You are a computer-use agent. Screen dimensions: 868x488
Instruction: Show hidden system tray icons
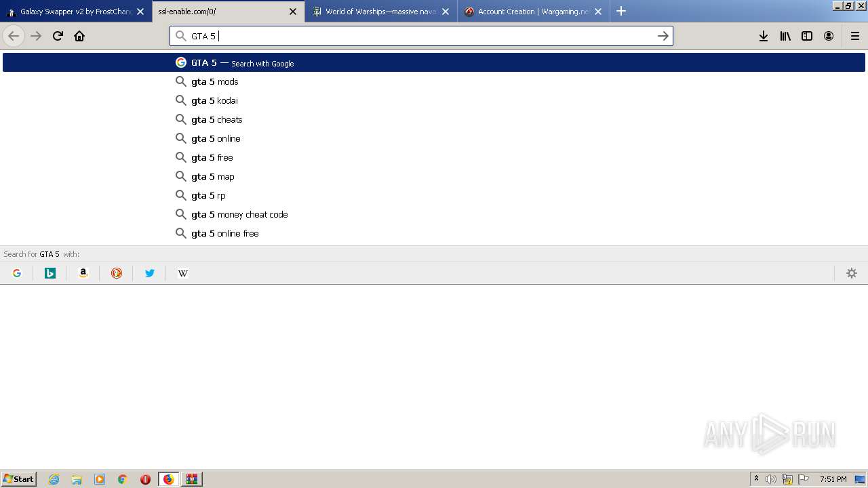point(756,479)
